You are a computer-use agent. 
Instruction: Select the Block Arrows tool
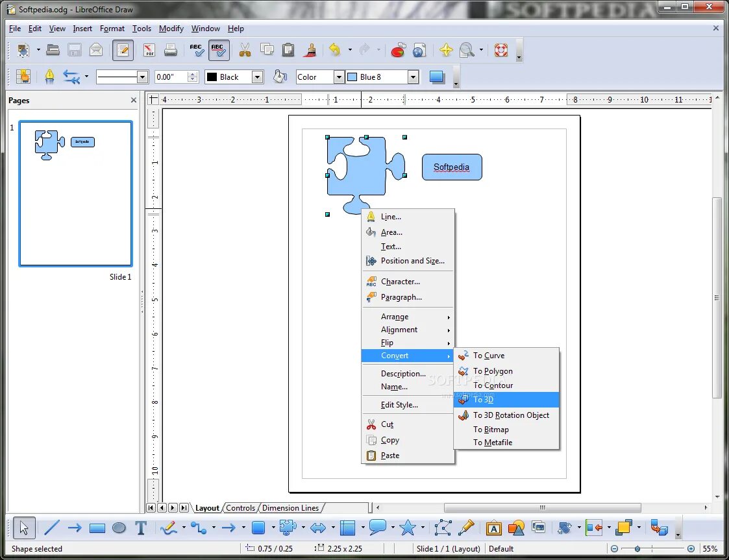pos(318,528)
